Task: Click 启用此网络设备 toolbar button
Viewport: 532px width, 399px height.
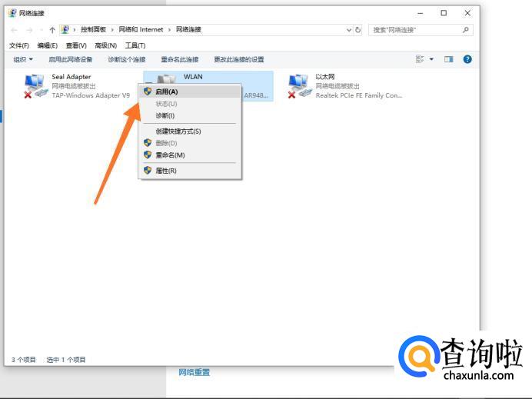Action: point(70,59)
